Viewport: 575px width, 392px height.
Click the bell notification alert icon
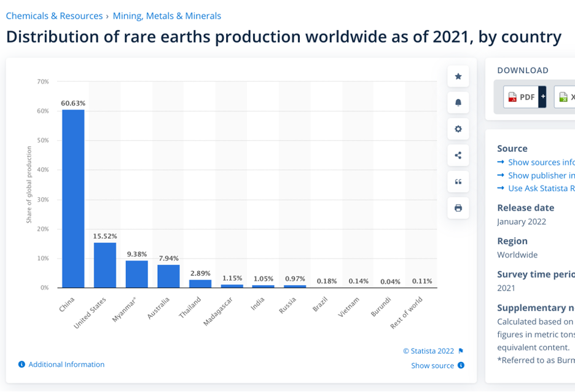pyautogui.click(x=458, y=103)
